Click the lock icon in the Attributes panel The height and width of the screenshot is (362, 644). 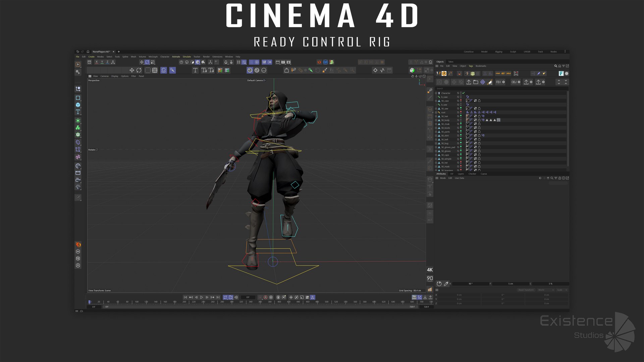point(559,178)
